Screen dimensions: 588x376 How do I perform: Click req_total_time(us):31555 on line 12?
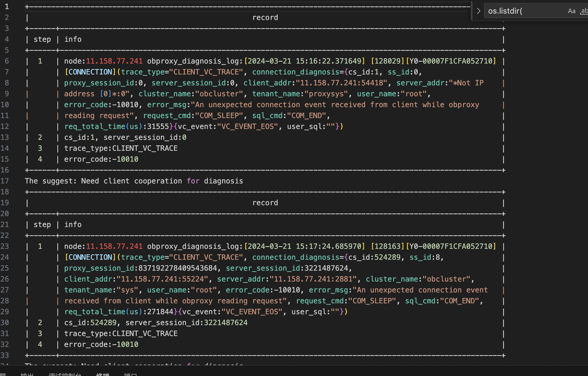pos(117,127)
